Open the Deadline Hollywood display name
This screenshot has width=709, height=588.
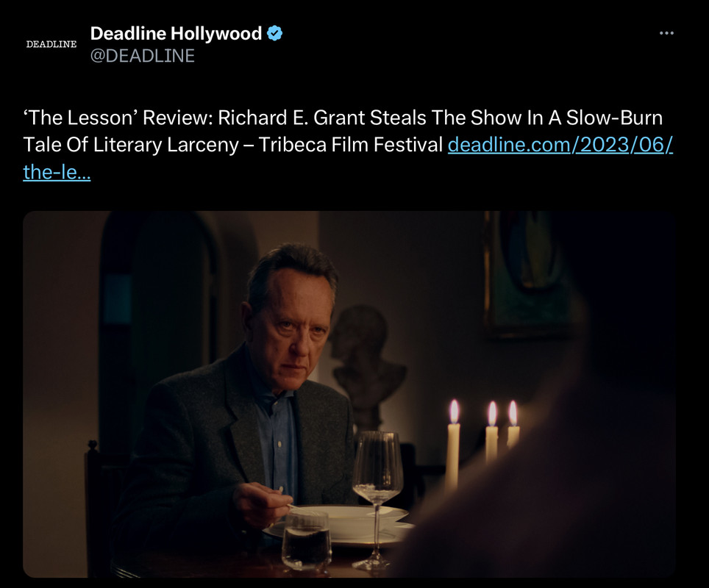click(x=176, y=34)
